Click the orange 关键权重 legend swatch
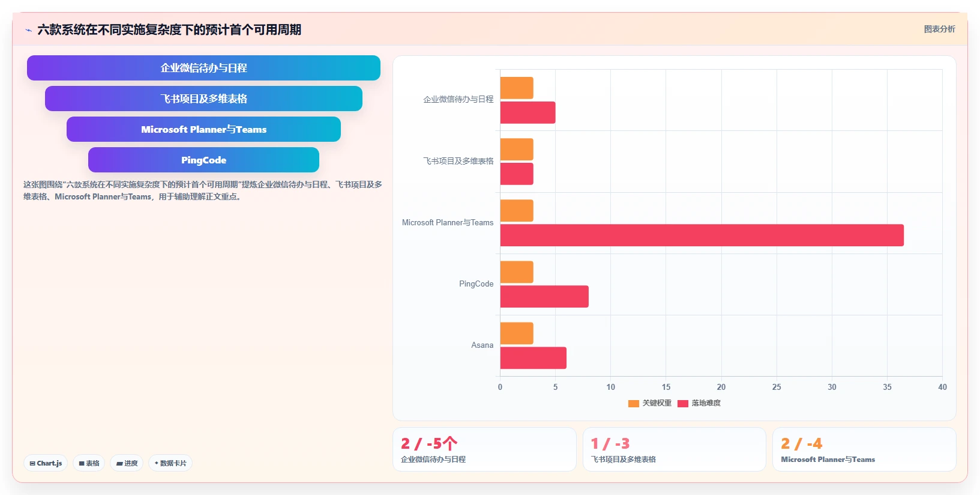Image resolution: width=980 pixels, height=495 pixels. 634,404
